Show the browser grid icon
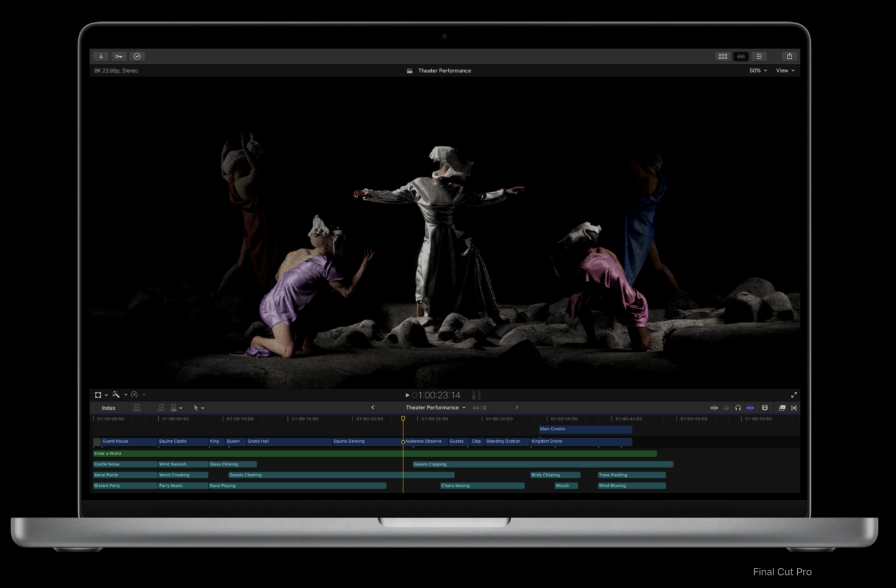The height and width of the screenshot is (588, 896). 722,56
